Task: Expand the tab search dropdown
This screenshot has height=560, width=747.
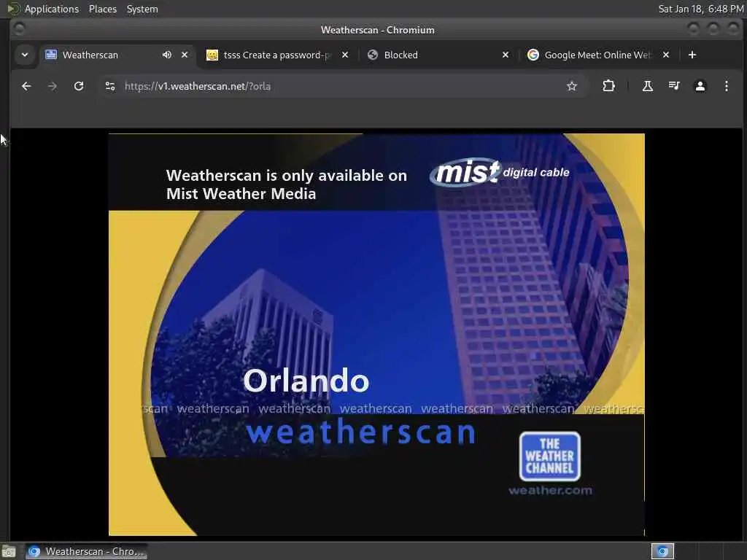Action: coord(25,55)
